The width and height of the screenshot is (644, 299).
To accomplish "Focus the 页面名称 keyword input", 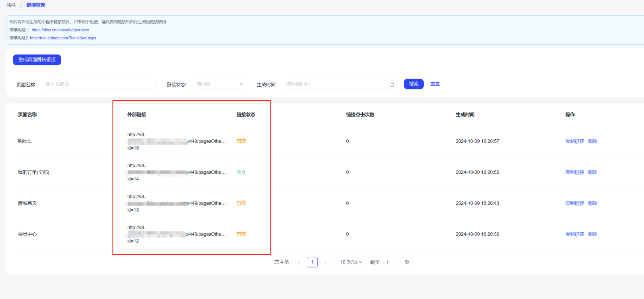I will point(100,84).
